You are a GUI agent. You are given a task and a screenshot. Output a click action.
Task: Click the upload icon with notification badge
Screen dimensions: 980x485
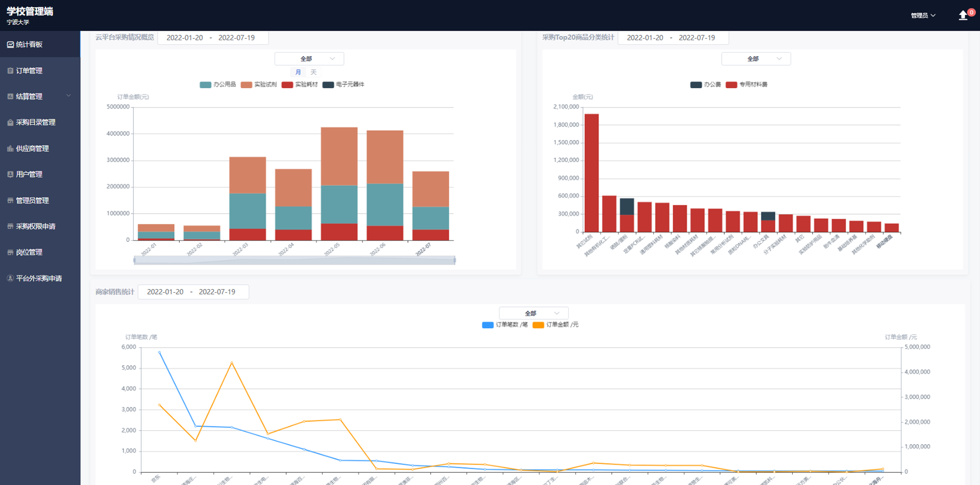click(x=963, y=15)
